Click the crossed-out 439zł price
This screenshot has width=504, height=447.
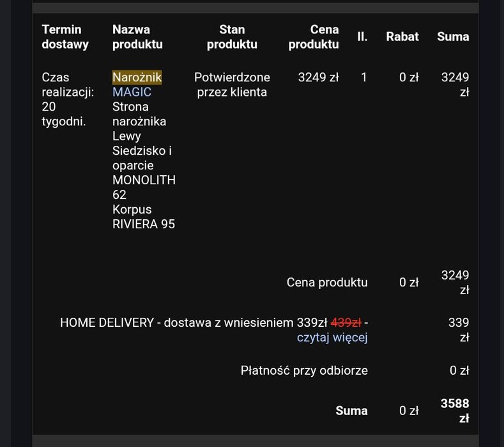click(x=346, y=322)
